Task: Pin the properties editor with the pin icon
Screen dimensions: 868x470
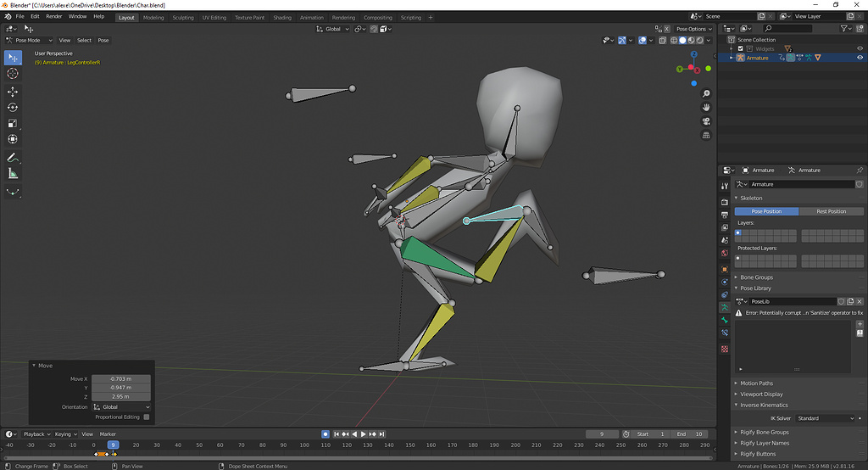Action: click(860, 171)
